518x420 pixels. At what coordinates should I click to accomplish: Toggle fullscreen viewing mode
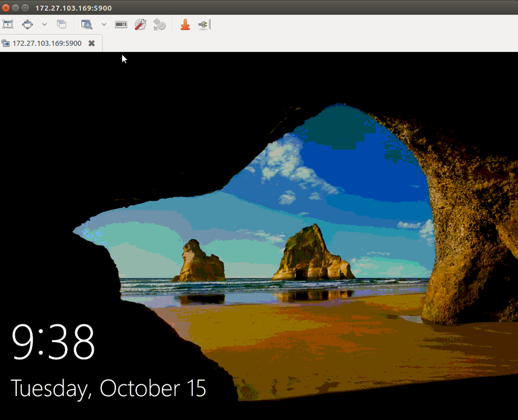pos(8,24)
